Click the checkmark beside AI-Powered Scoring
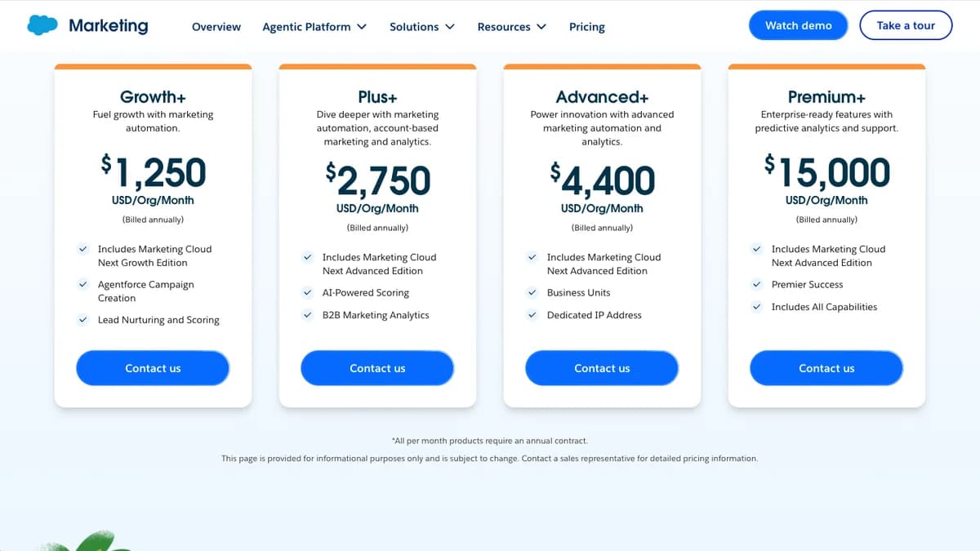This screenshot has width=980, height=551. (307, 292)
